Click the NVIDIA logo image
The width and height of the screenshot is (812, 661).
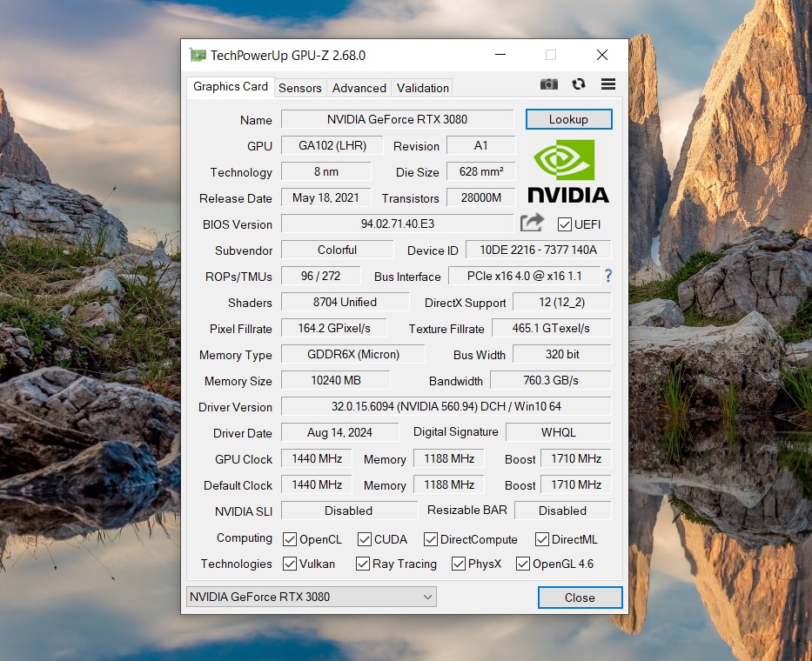[x=567, y=170]
